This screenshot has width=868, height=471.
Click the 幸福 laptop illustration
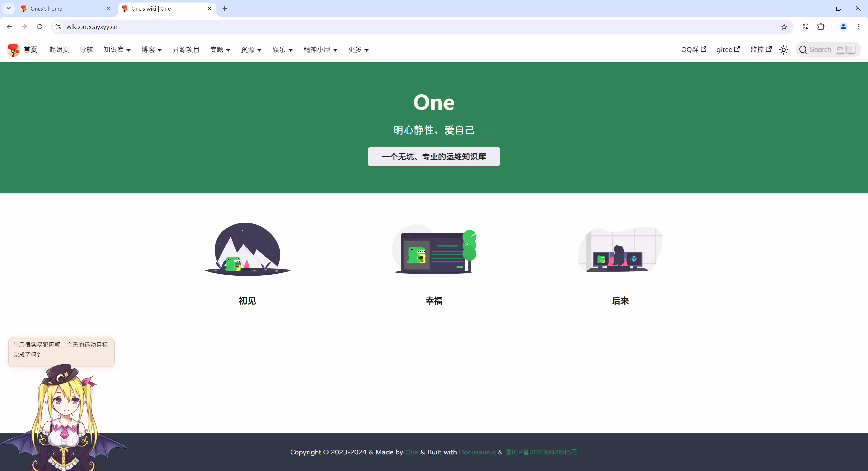434,249
